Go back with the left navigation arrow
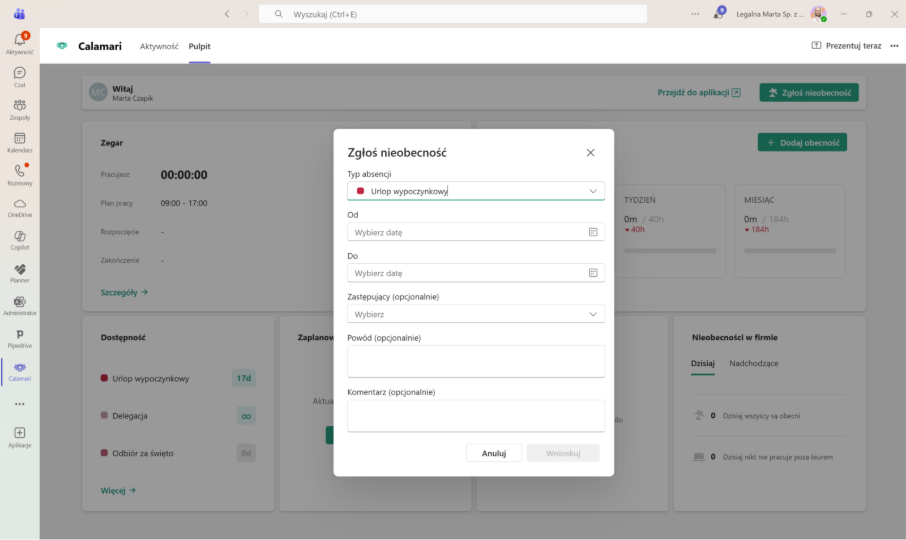Screen dimensions: 906x540 coord(227,14)
